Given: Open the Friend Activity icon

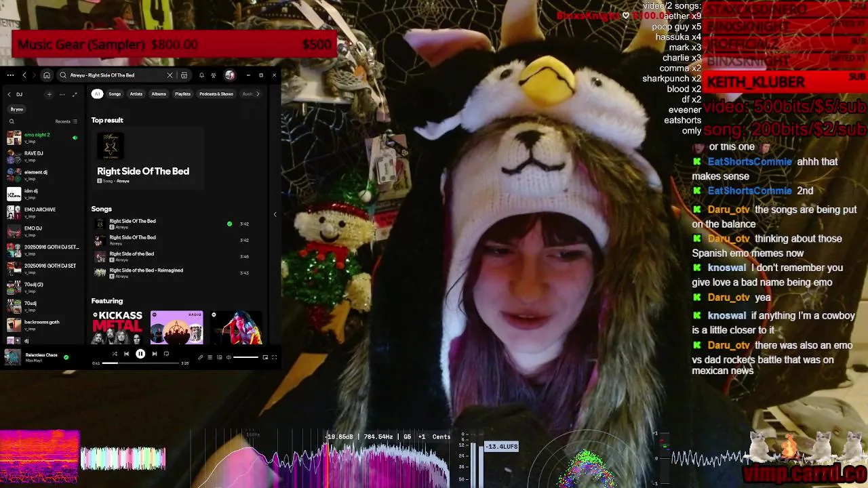Looking at the screenshot, I should tap(214, 75).
